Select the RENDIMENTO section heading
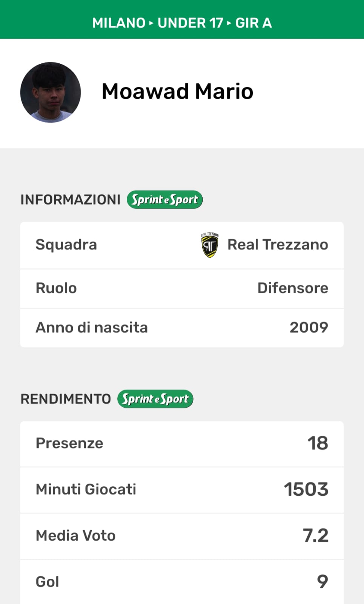 point(66,399)
